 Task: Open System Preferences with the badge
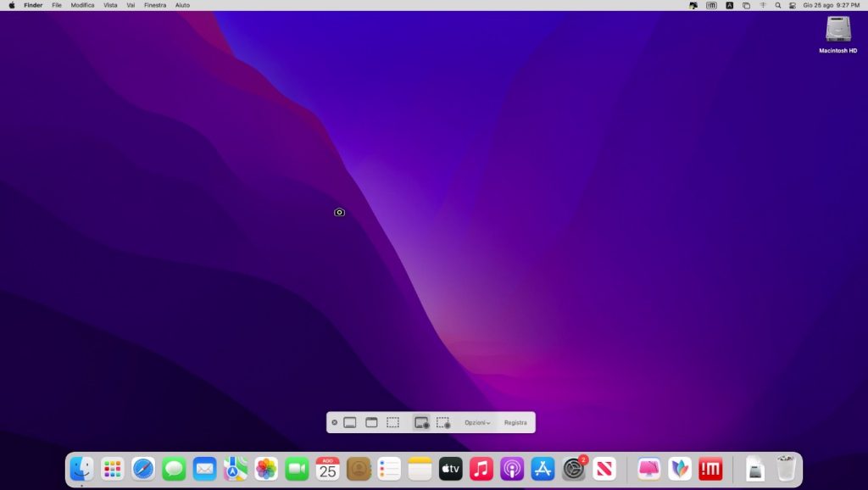[574, 469]
